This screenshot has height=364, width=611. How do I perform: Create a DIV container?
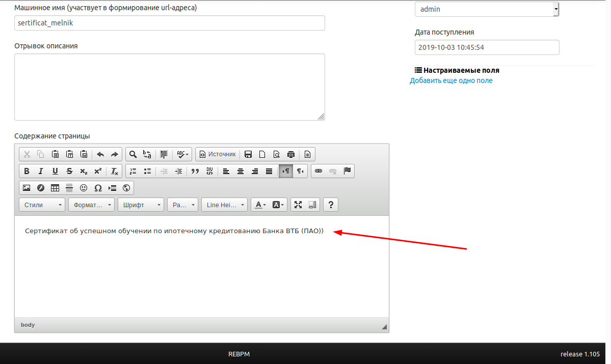tap(209, 171)
